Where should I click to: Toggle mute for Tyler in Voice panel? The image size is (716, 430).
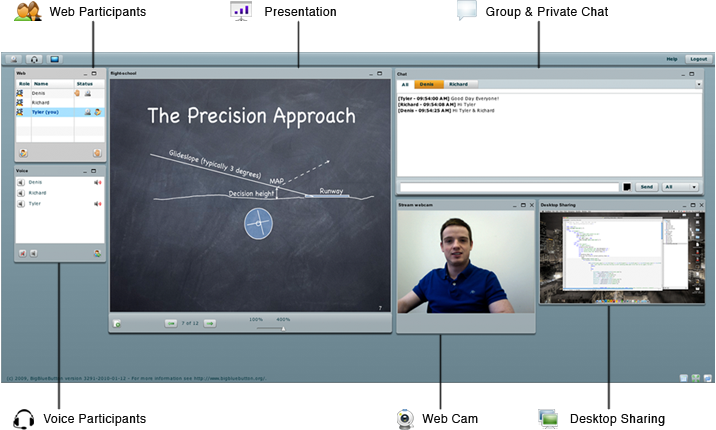(97, 203)
